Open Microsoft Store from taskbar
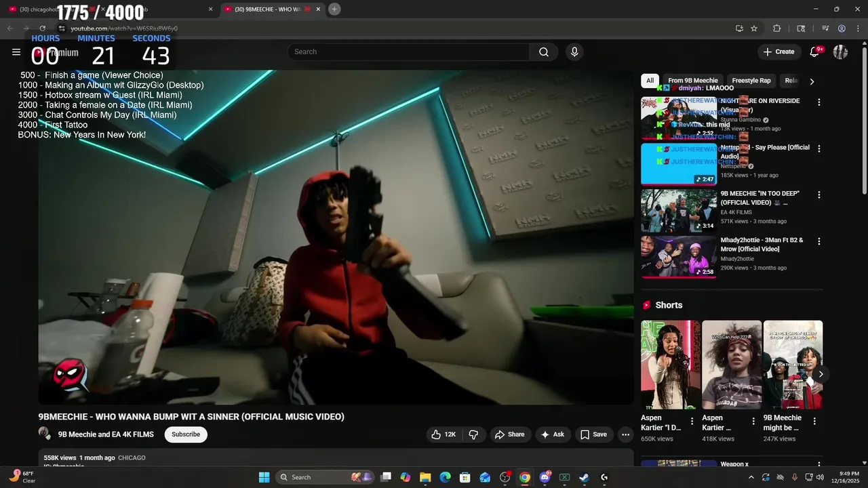 point(465,477)
